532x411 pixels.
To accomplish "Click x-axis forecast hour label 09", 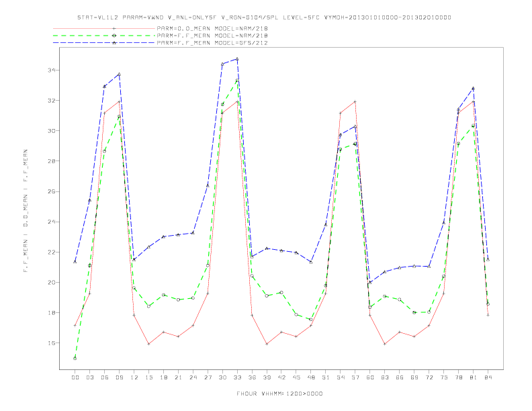I will point(119,377).
